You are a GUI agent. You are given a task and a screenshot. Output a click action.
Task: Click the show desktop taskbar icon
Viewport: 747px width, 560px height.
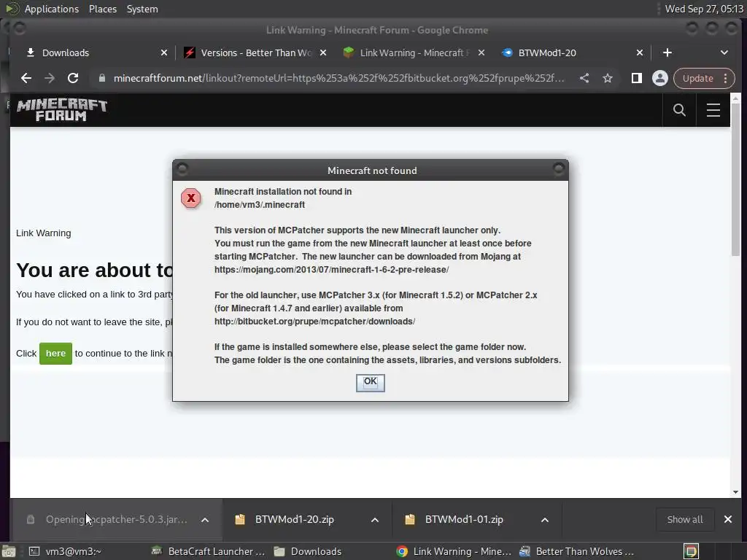click(8, 551)
